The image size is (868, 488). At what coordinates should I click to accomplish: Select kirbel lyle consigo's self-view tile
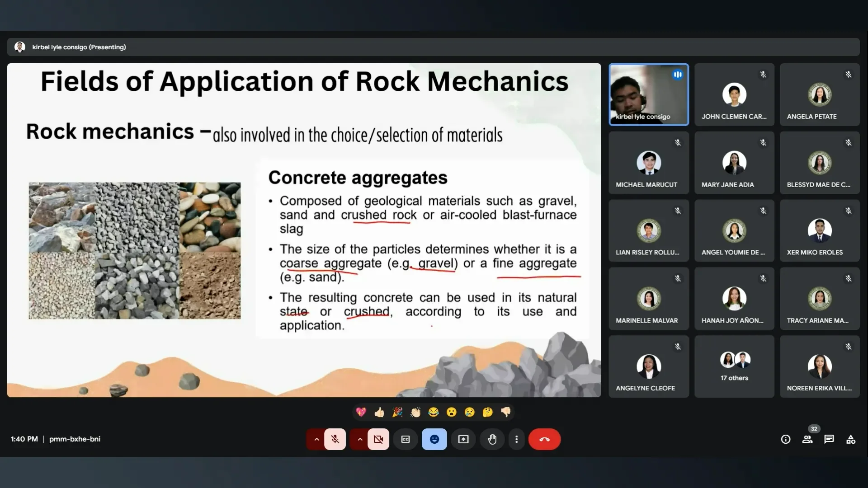coord(649,94)
